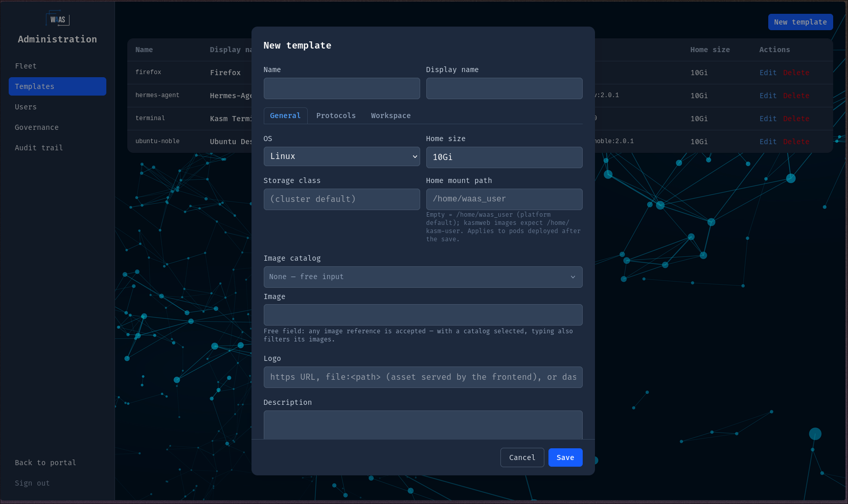Sign out of the administration
The height and width of the screenshot is (504, 848).
[x=32, y=483]
